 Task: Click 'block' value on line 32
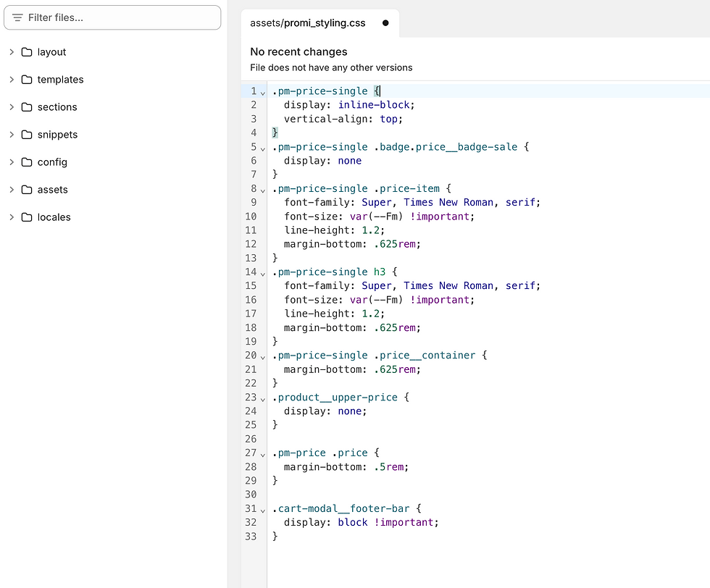(353, 522)
